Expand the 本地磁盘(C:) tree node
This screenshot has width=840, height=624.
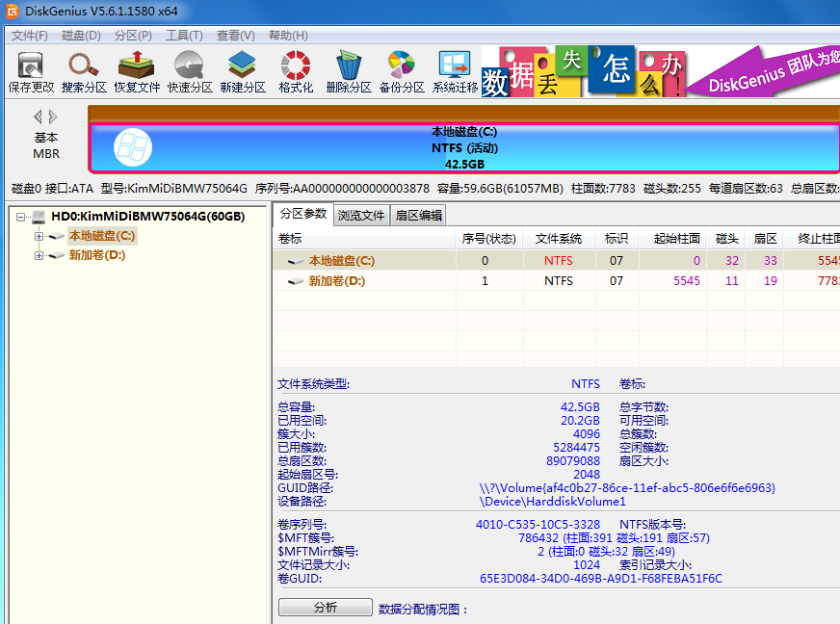[39, 236]
